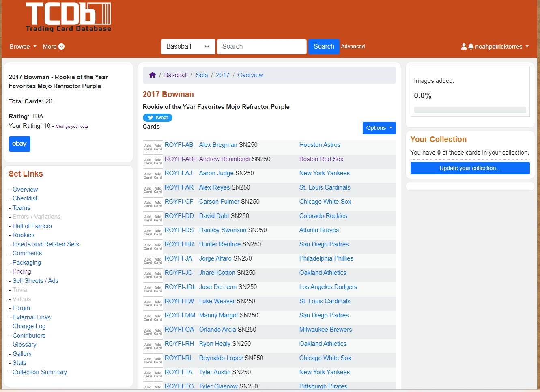The height and width of the screenshot is (392, 540).
Task: Click the Sets breadcrumb link
Action: pos(202,75)
